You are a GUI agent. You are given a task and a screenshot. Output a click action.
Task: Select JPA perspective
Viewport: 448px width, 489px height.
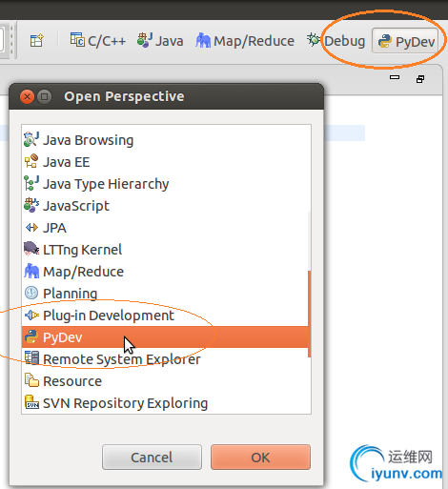tap(165, 228)
